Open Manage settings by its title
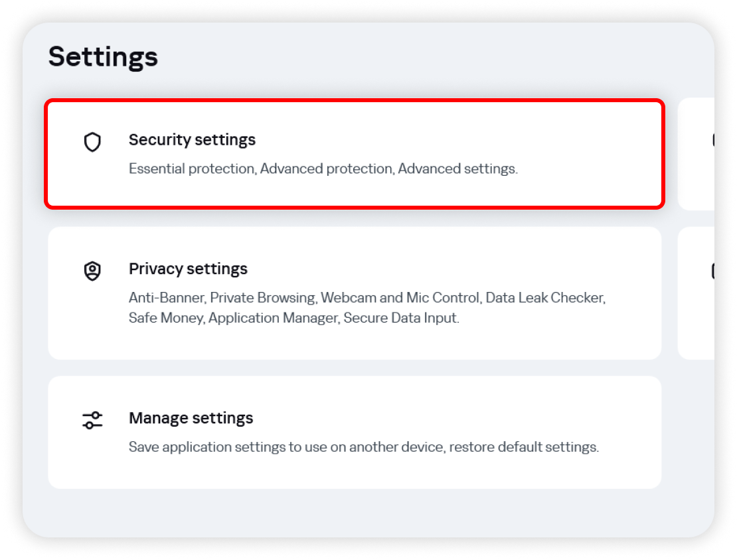737x560 pixels. coord(191,418)
